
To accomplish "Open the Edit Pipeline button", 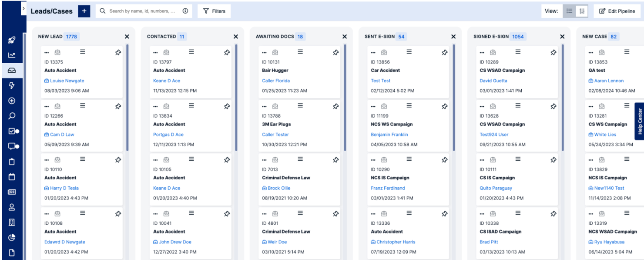I will [617, 11].
